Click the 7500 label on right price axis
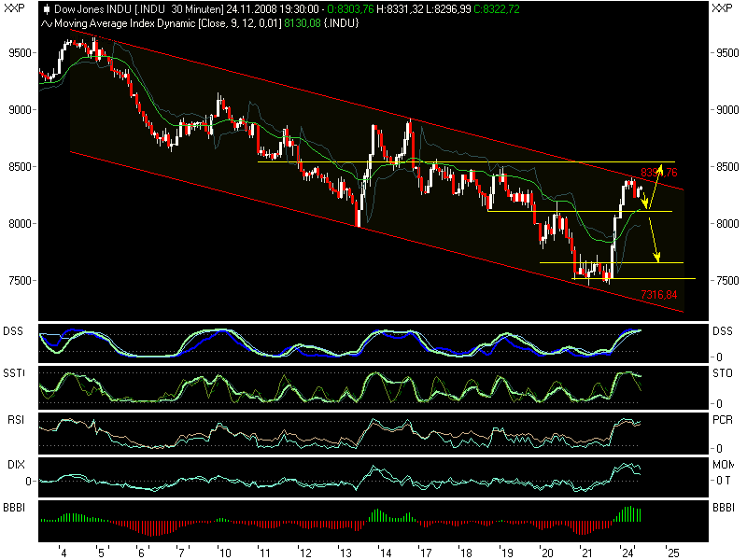The image size is (747, 560). click(x=728, y=280)
